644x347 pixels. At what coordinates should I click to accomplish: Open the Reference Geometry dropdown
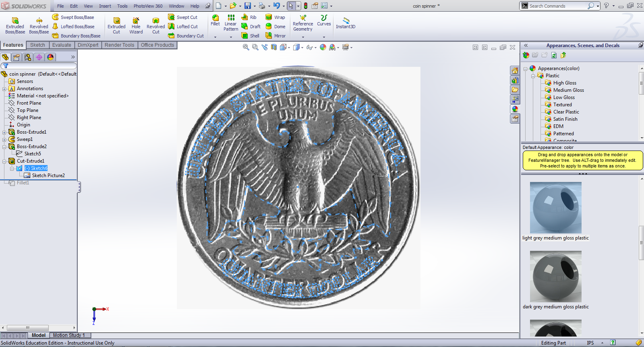tap(303, 37)
